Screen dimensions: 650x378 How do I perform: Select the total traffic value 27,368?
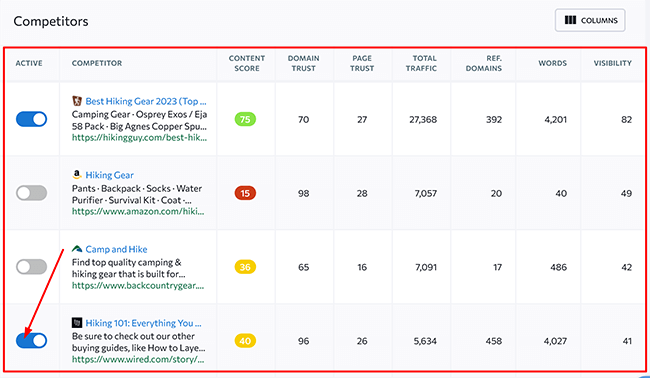click(423, 119)
